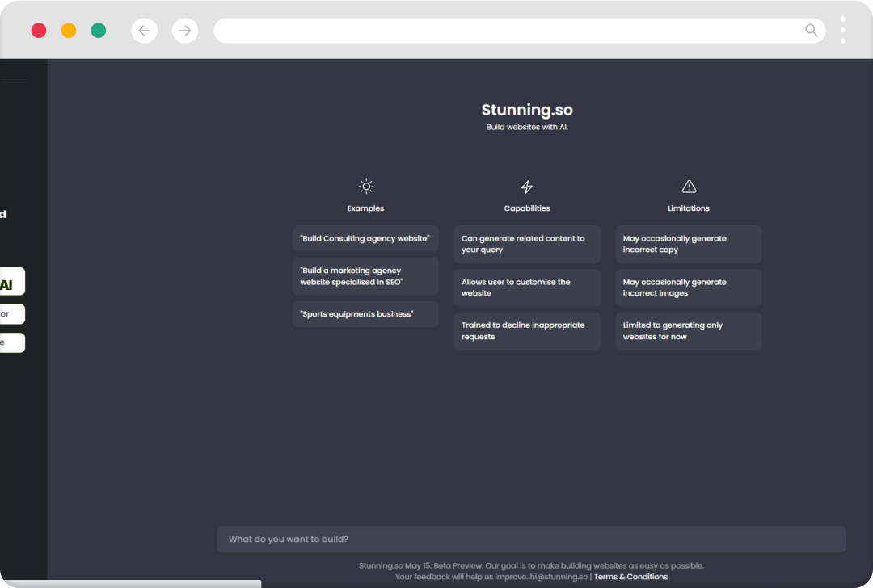Viewport: 873px width, 588px height.
Task: Click the Limitations column heading
Action: (x=689, y=208)
